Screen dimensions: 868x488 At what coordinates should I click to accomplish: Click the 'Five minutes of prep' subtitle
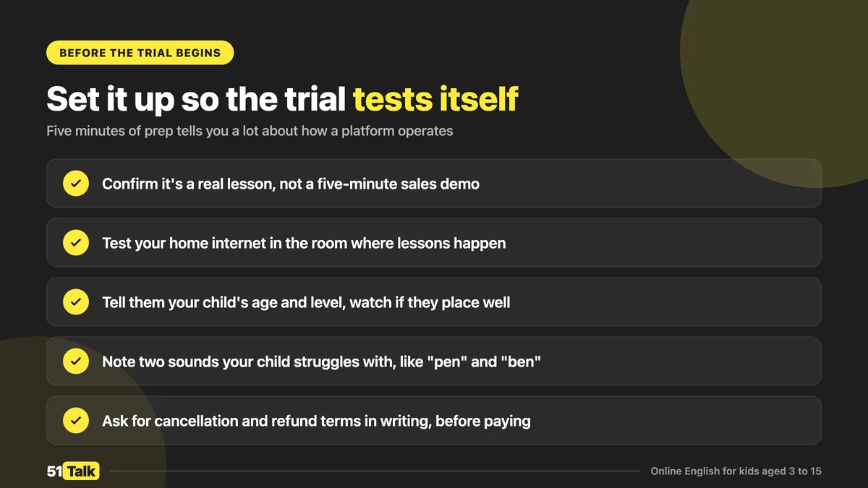(x=250, y=132)
